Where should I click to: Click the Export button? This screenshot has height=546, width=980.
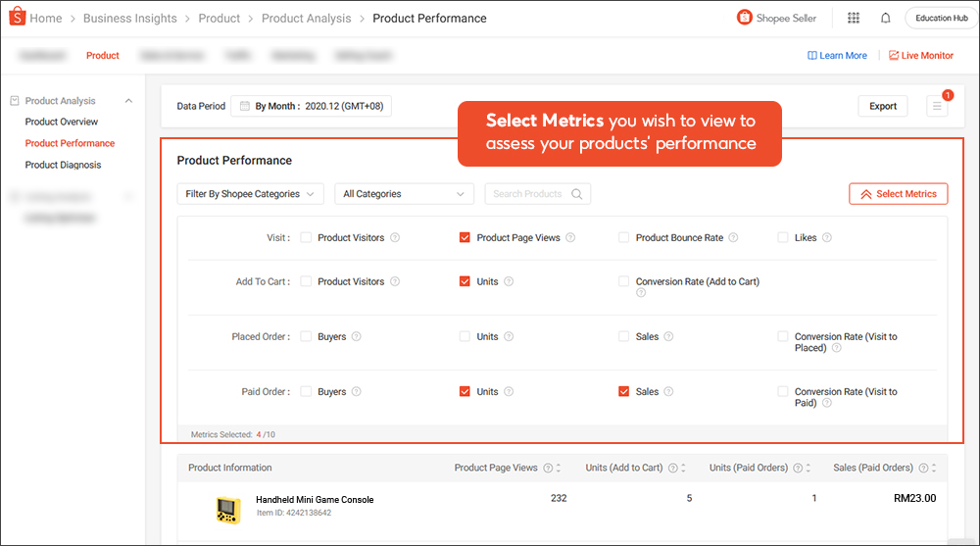[x=883, y=106]
